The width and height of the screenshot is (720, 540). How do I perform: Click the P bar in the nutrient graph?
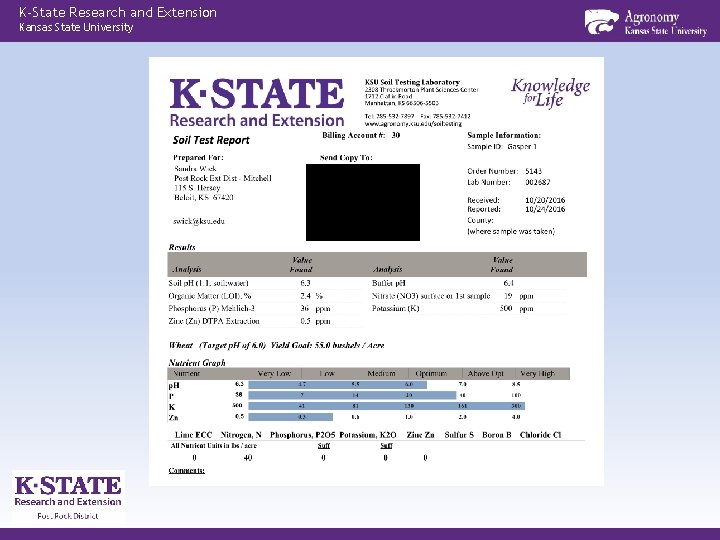coord(352,395)
